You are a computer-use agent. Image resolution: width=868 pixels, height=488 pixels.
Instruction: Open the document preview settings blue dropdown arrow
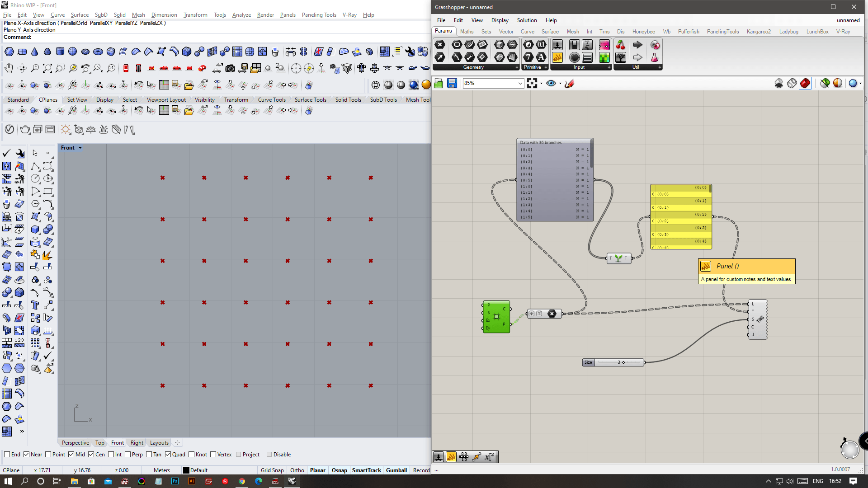(x=860, y=84)
